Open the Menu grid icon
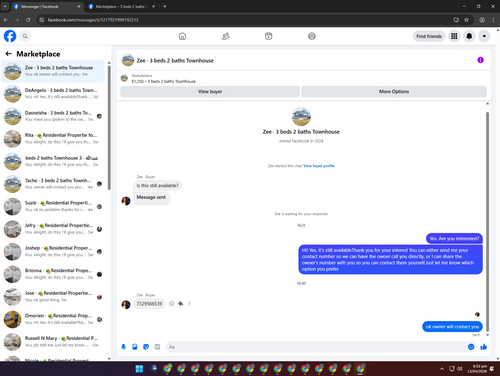The width and height of the screenshot is (500, 376). (454, 36)
